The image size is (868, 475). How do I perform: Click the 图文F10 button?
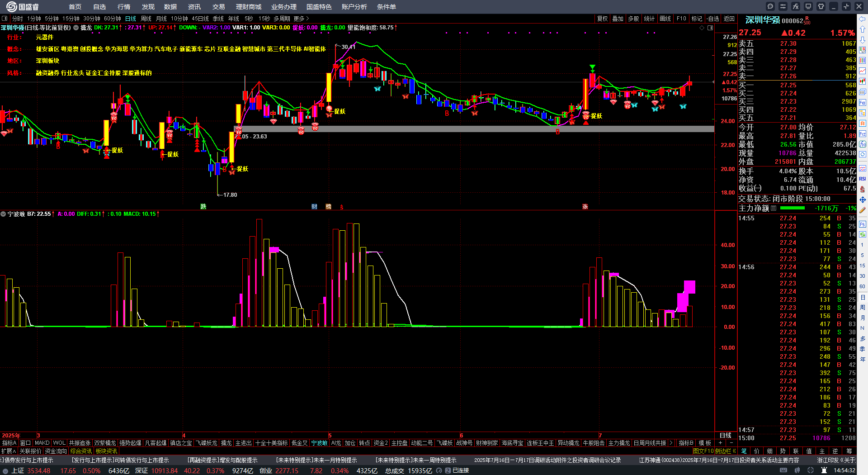pos(703,451)
